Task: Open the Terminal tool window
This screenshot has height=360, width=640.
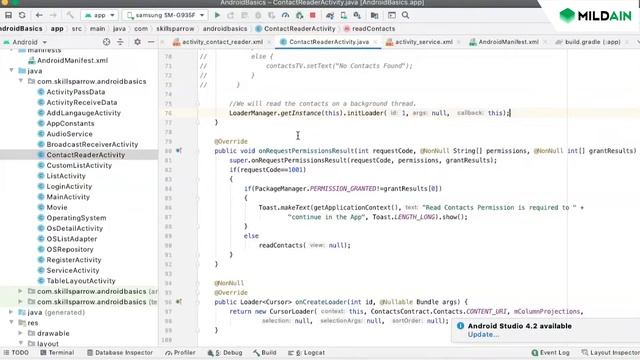Action: [x=57, y=352]
